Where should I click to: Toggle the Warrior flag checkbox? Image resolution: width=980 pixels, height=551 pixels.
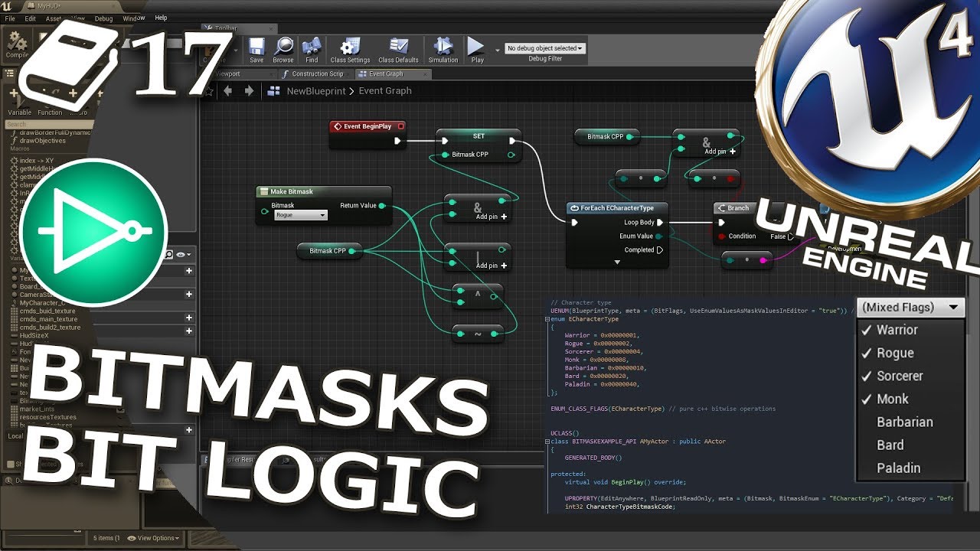click(x=867, y=330)
